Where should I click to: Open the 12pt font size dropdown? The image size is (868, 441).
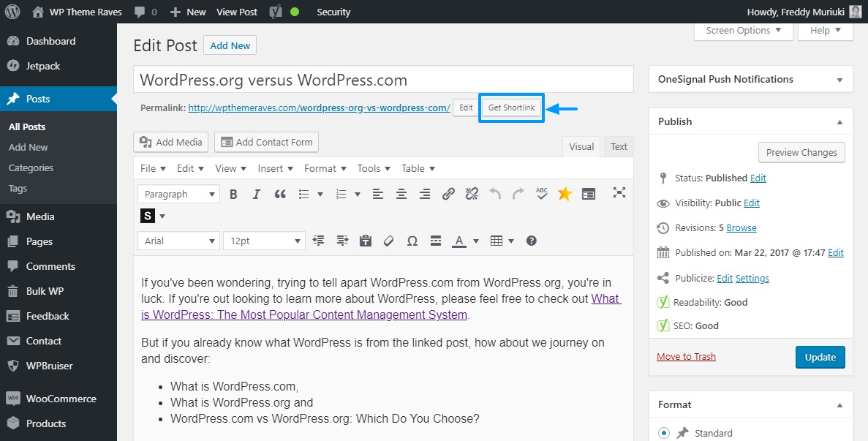point(264,241)
